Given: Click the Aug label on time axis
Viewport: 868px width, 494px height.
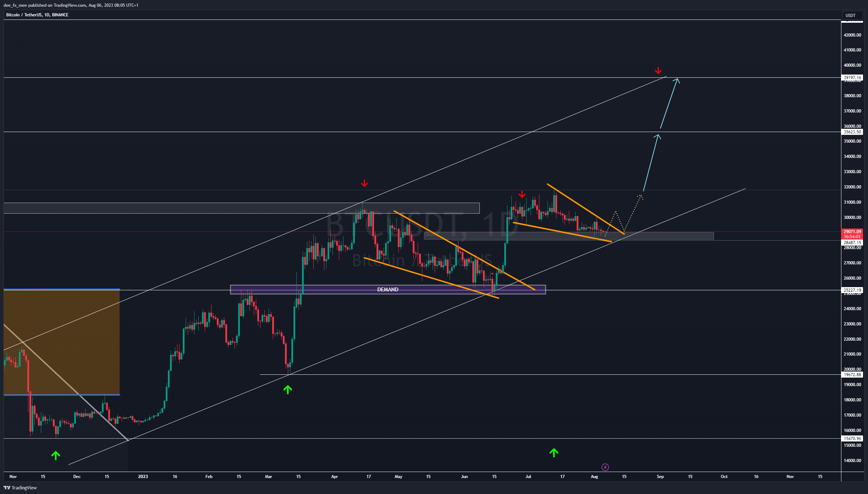Looking at the screenshot, I should 594,477.
